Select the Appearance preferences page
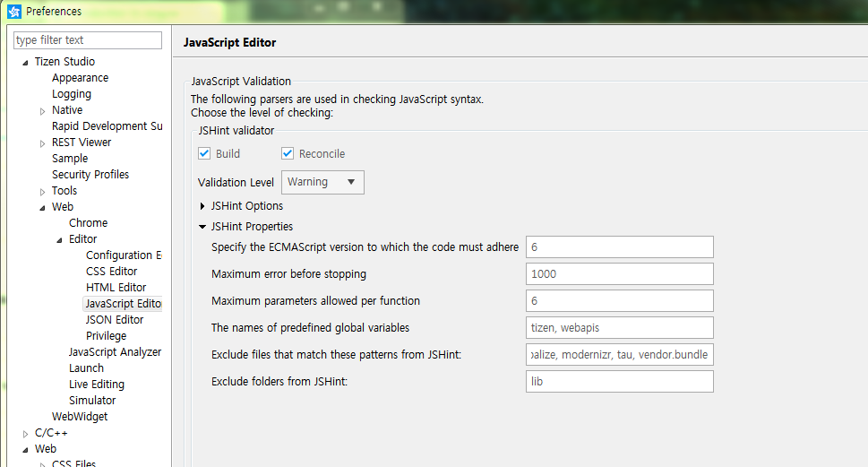The width and height of the screenshot is (868, 467). [x=80, y=78]
